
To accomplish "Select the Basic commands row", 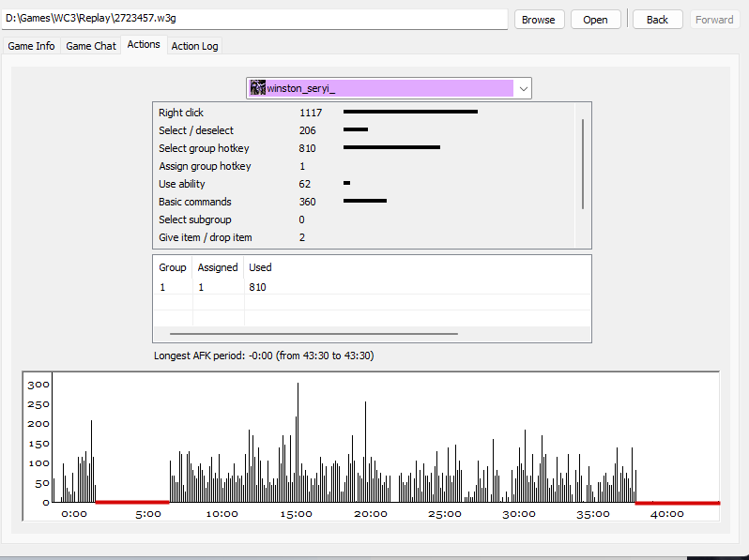I will click(364, 202).
